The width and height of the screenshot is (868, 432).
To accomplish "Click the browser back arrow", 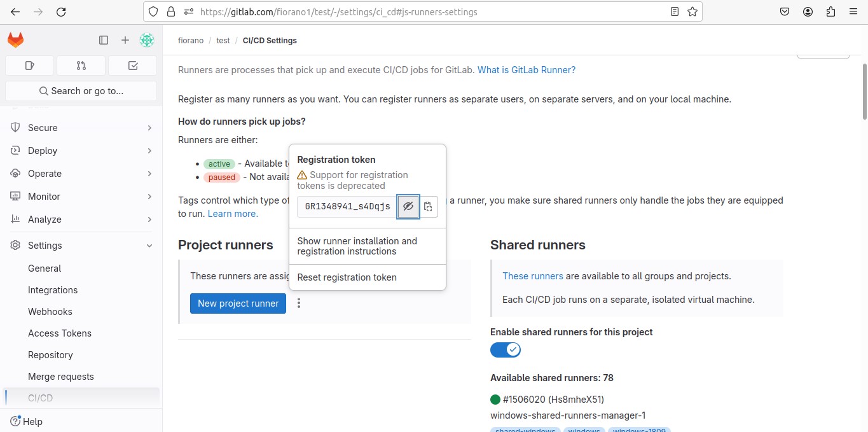I will click(15, 11).
